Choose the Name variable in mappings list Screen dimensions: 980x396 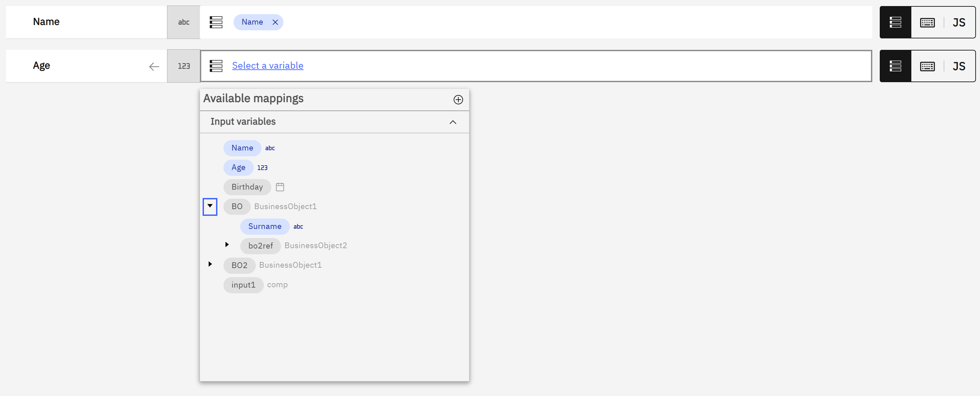click(x=242, y=148)
